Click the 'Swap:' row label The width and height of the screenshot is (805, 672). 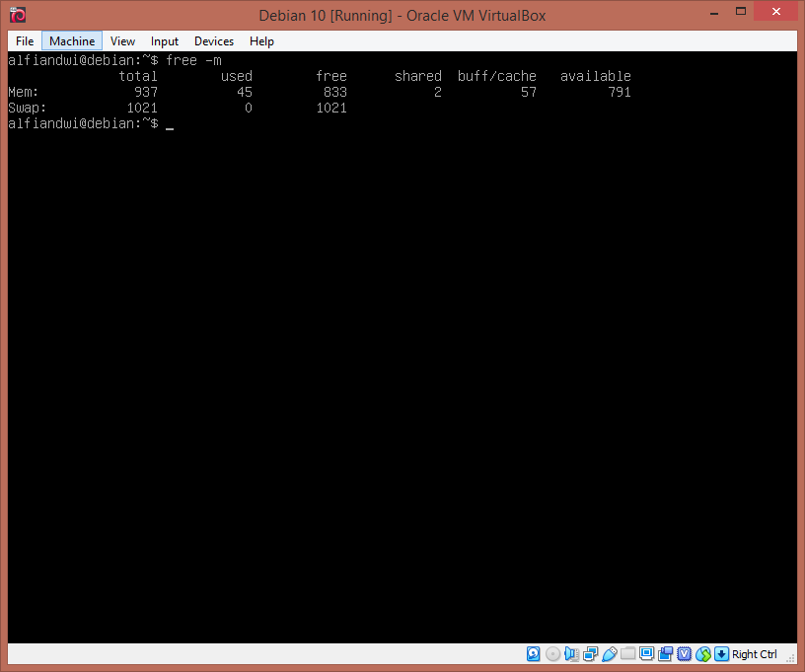pos(28,108)
